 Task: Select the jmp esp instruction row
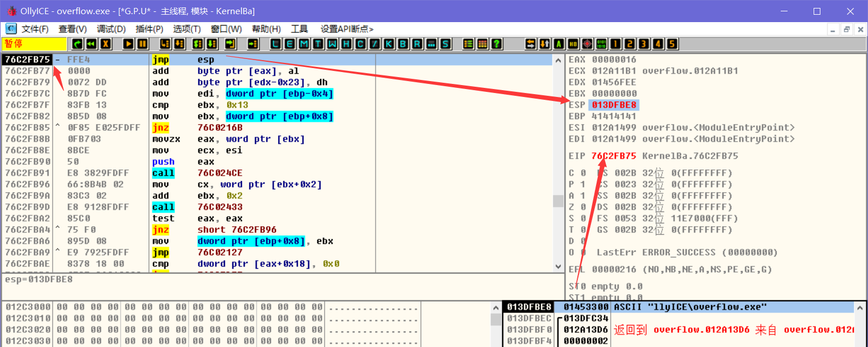tap(276, 60)
